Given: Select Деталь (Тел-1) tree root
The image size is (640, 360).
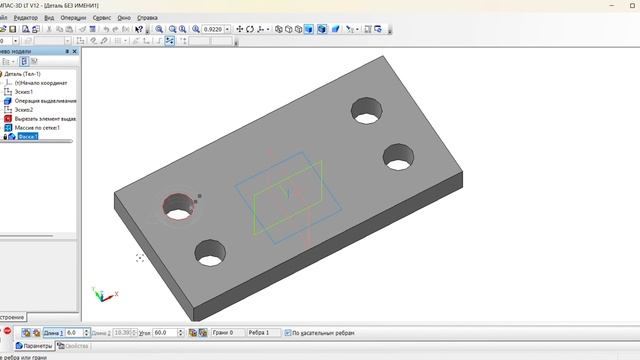Looking at the screenshot, I should pyautogui.click(x=22, y=74).
